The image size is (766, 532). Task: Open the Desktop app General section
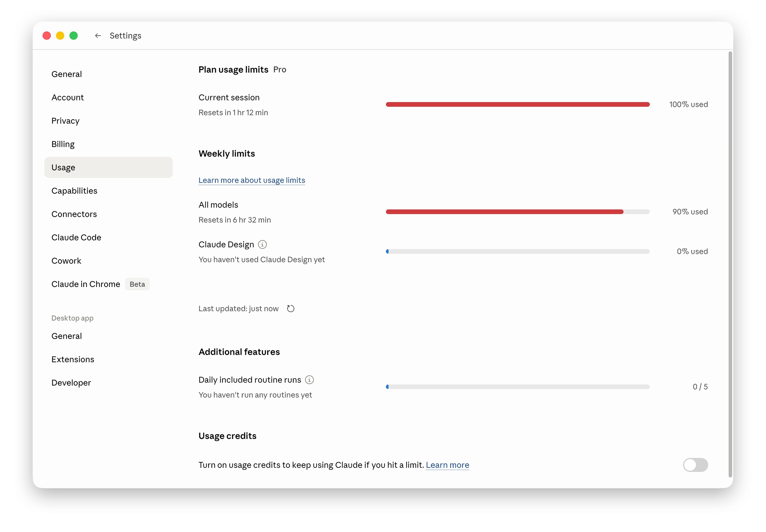coord(108,336)
